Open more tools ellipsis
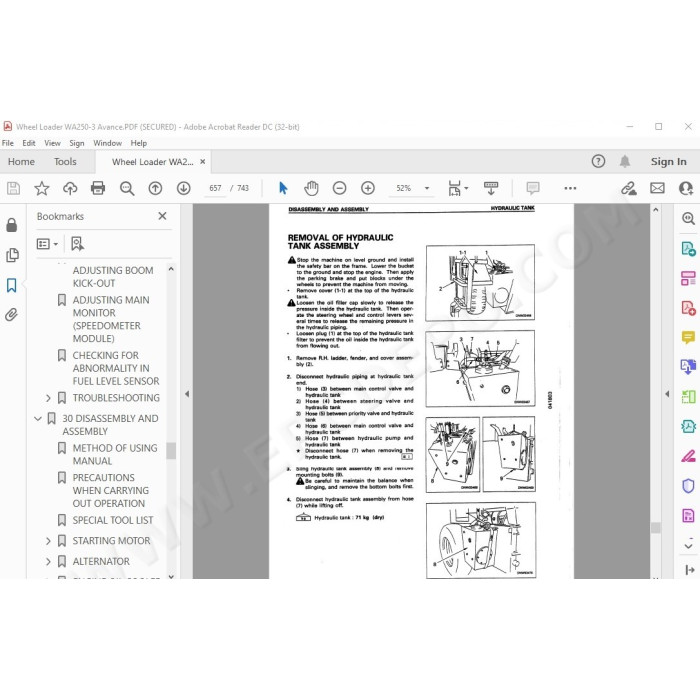The image size is (700, 700). pyautogui.click(x=570, y=188)
